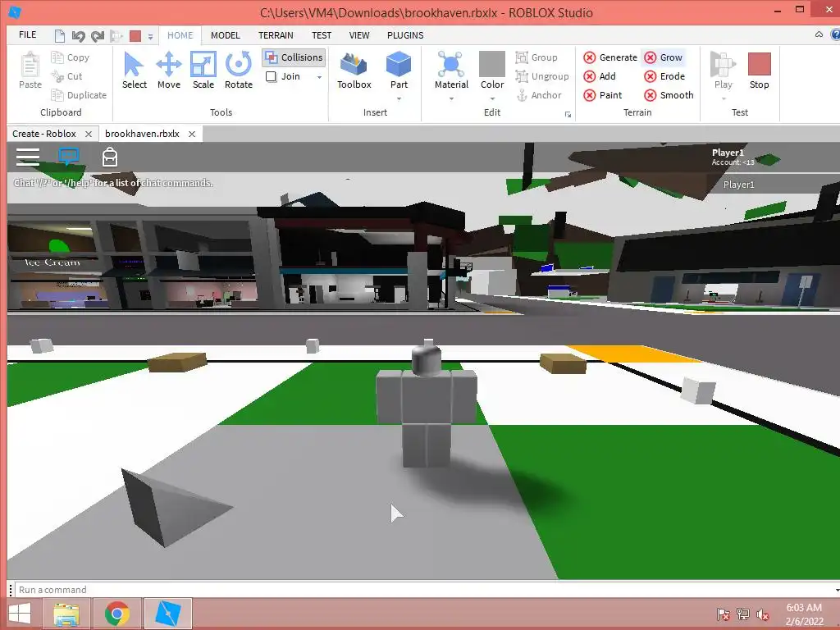Open File Explorer from taskbar
This screenshot has height=630, width=840.
point(67,614)
